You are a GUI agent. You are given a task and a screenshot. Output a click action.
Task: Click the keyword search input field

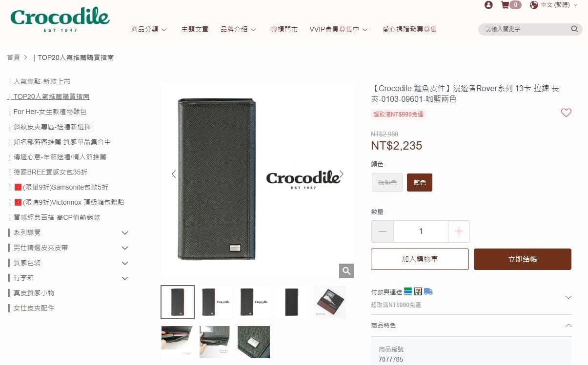coord(525,29)
